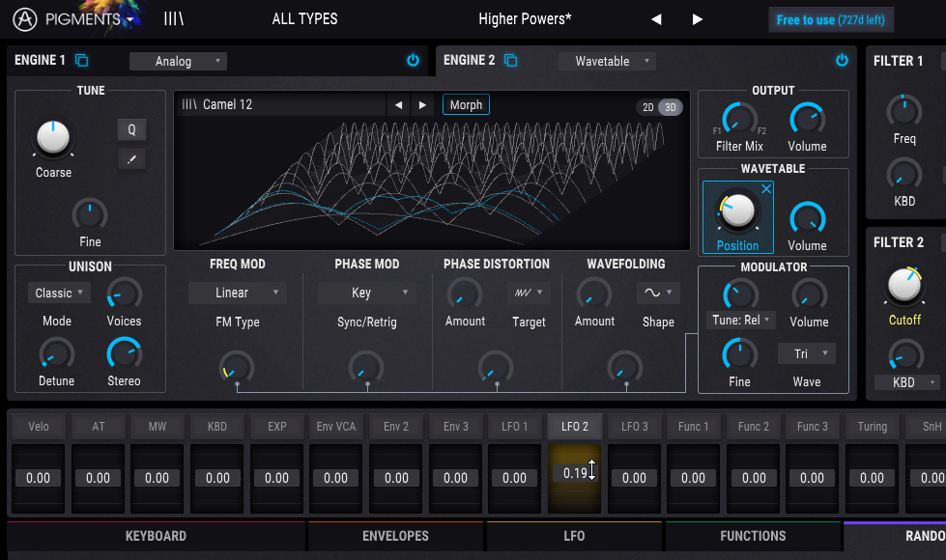946x560 pixels.
Task: Click the Freq Mod modulator amount knob
Action: click(237, 367)
